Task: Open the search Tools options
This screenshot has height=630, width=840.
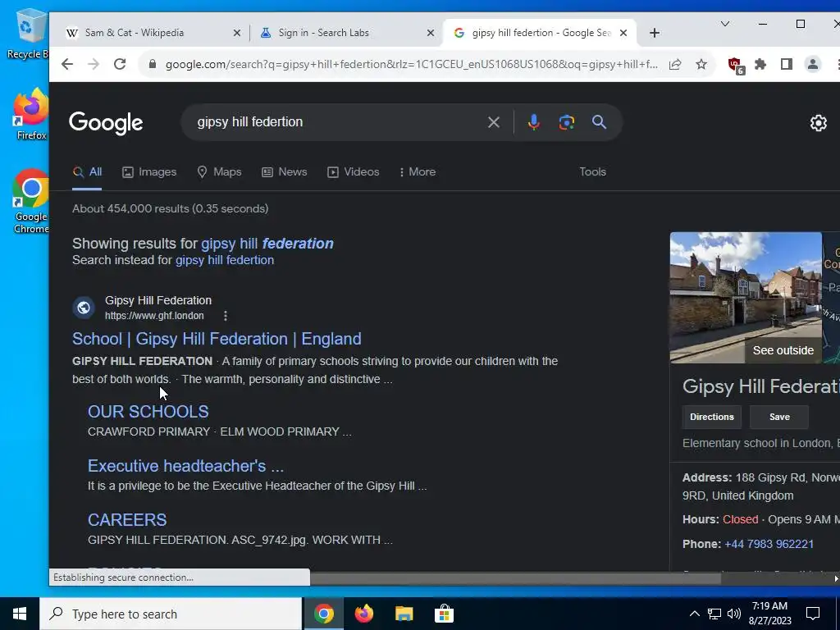Action: pos(592,172)
